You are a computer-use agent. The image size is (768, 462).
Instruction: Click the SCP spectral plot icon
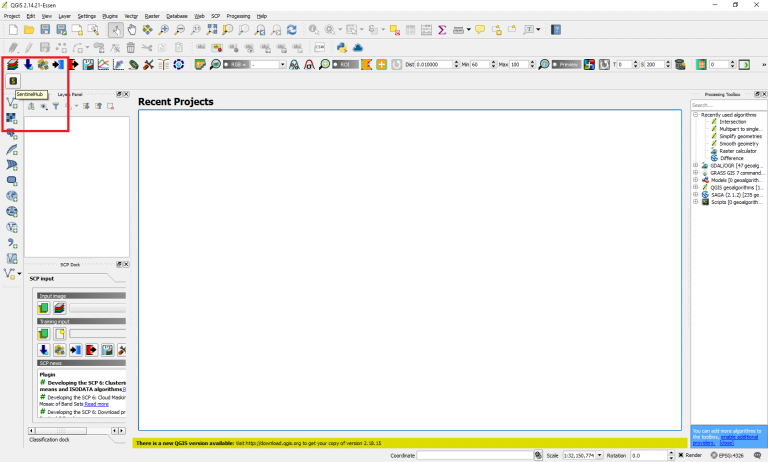point(103,64)
